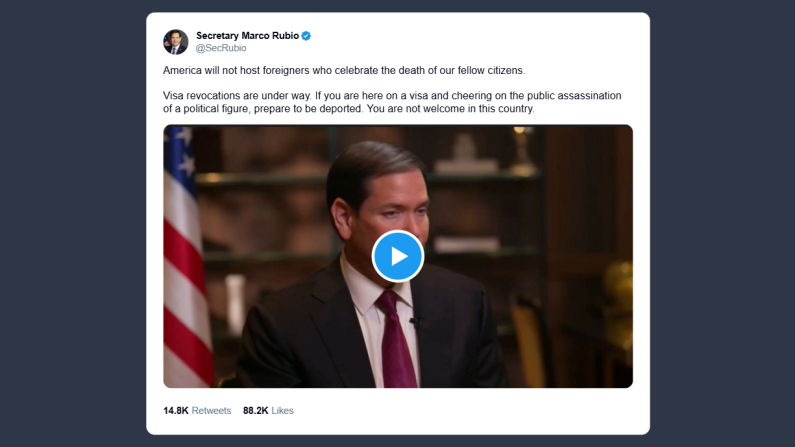Click the blue verified checkmark badge

(x=306, y=36)
